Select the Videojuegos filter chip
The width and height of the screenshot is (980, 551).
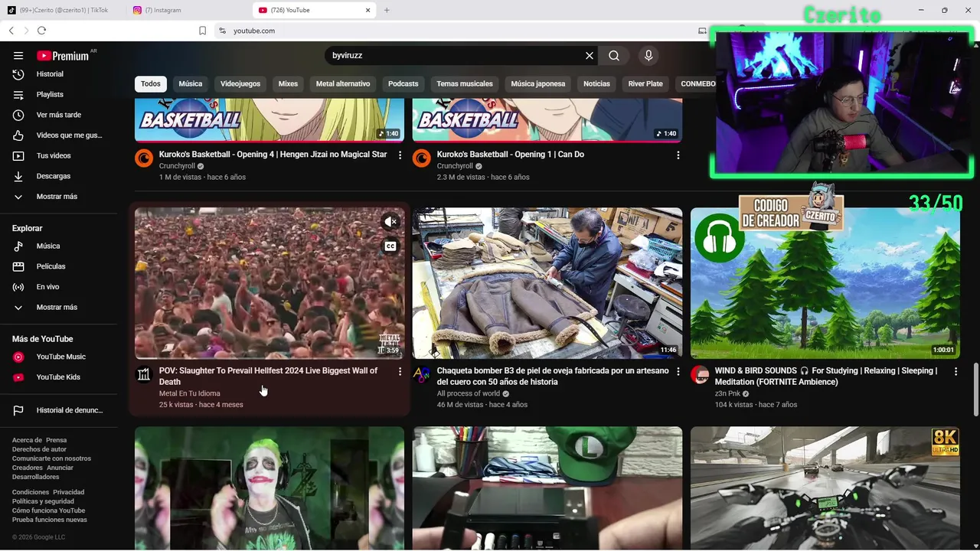pyautogui.click(x=240, y=84)
